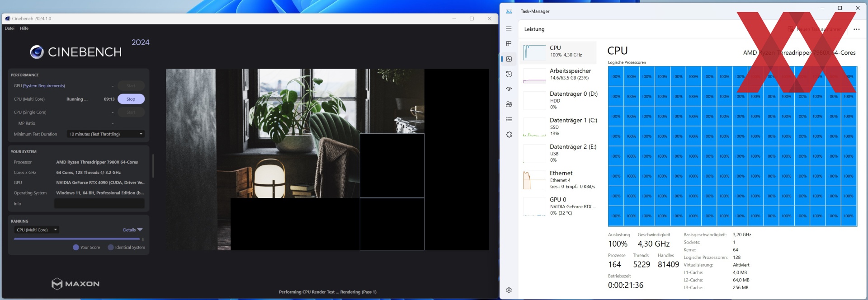The height and width of the screenshot is (300, 868).
Task: Click the rendered plant scene preview
Action: (327, 159)
